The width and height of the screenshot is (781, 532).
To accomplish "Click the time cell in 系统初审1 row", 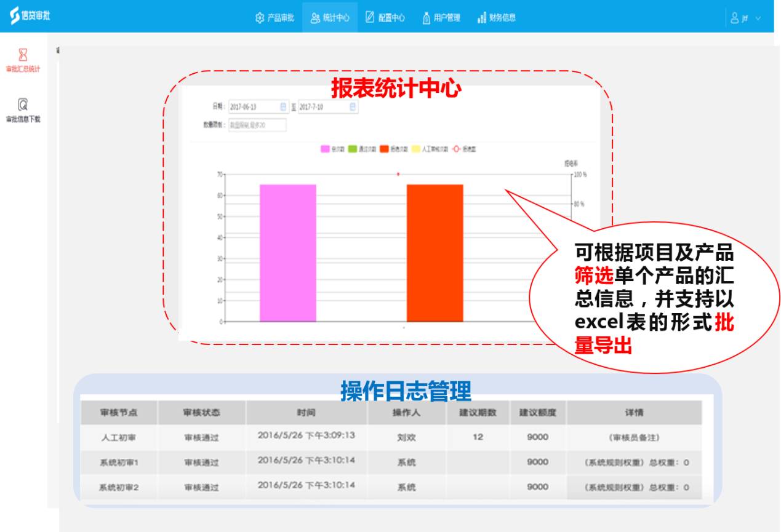I will pyautogui.click(x=306, y=460).
